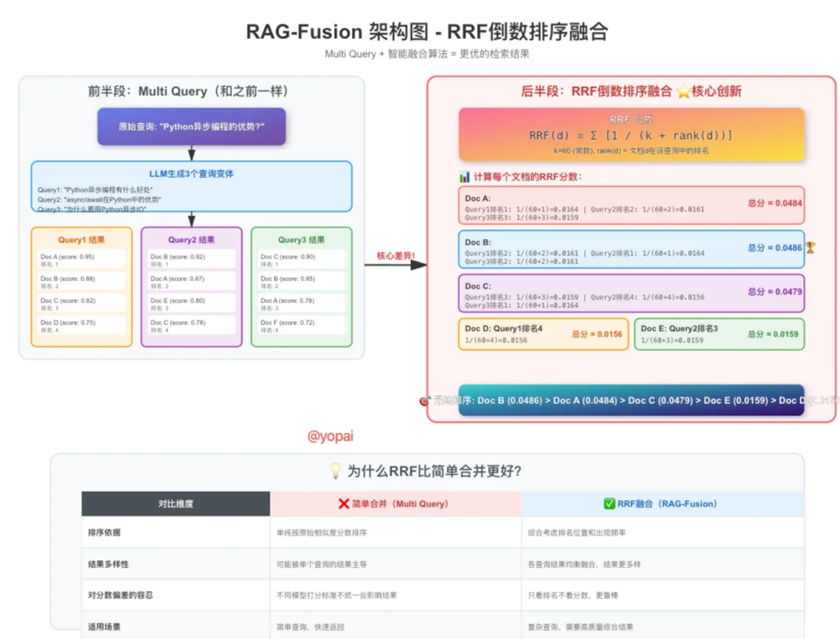Select Doc A (score: 0.87) row
The image size is (840, 639).
tap(191, 281)
